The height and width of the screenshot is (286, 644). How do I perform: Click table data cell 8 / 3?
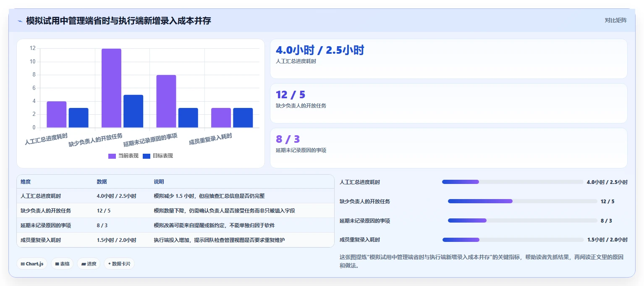[x=102, y=226]
